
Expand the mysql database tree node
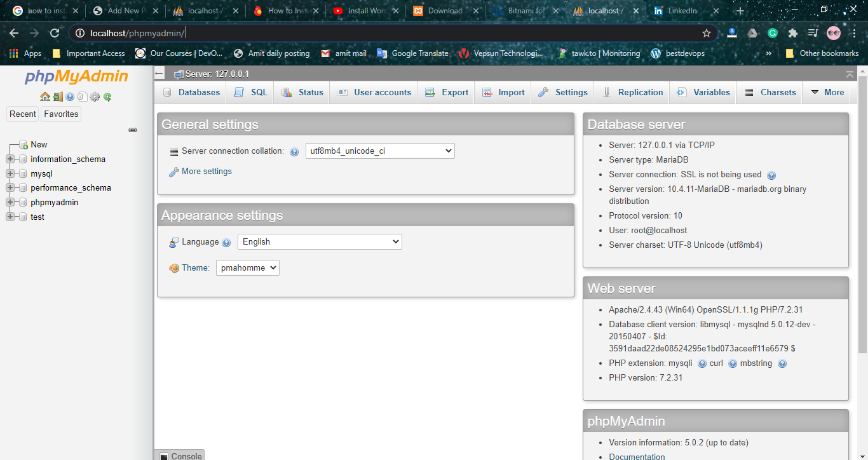(10, 173)
